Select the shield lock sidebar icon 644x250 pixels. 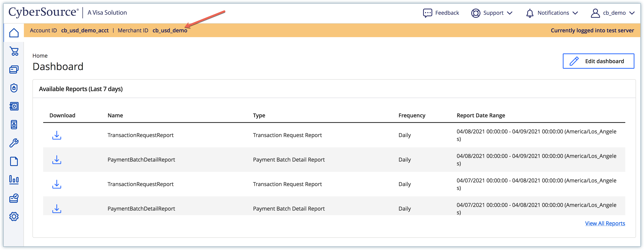pos(14,88)
